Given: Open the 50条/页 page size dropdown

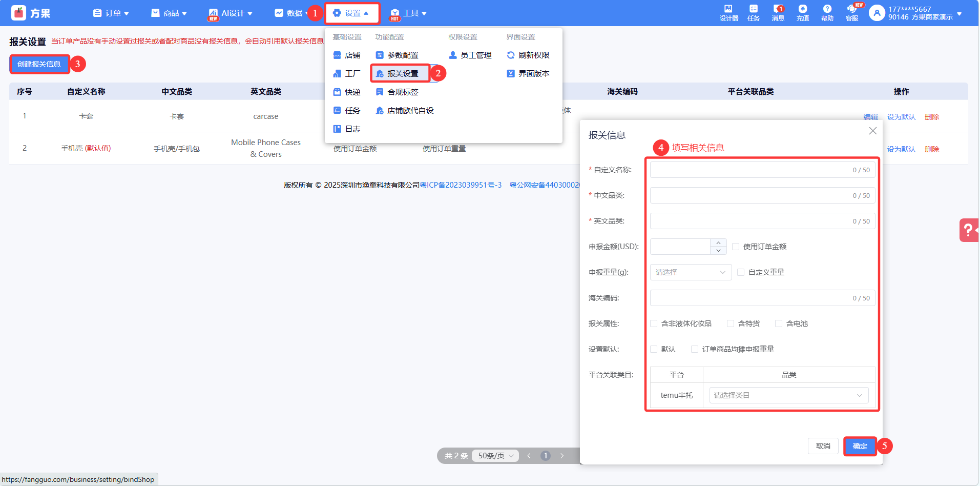Looking at the screenshot, I should (495, 456).
